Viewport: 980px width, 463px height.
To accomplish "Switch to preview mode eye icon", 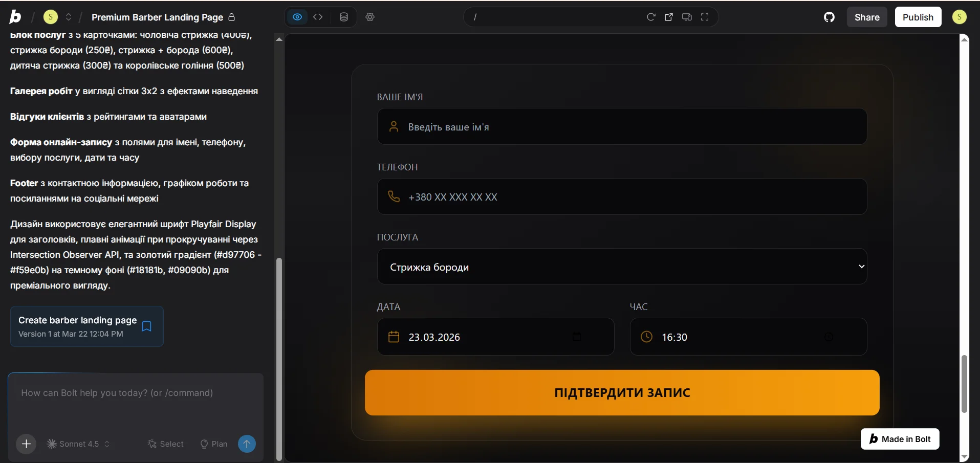I will [297, 17].
